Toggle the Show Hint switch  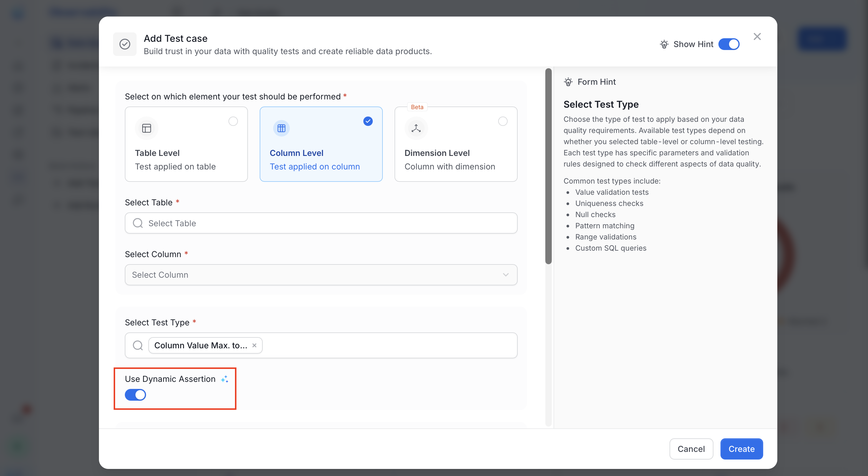pyautogui.click(x=728, y=44)
